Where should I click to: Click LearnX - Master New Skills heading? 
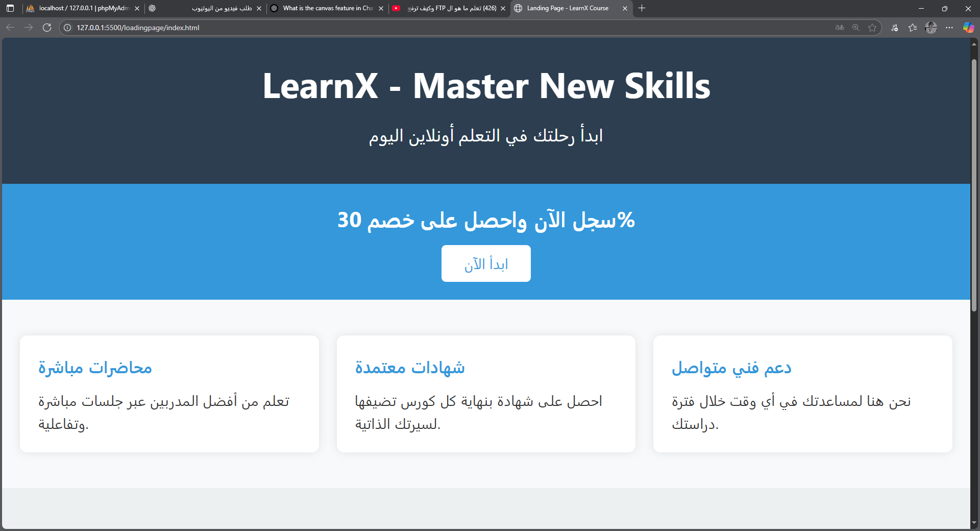pyautogui.click(x=486, y=85)
